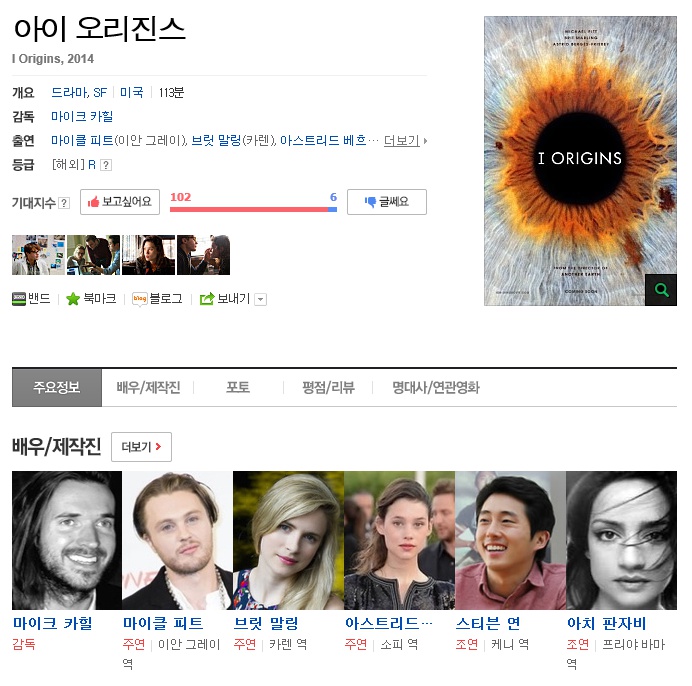Switch to the 포토 tab
692x686 pixels.
click(x=238, y=387)
